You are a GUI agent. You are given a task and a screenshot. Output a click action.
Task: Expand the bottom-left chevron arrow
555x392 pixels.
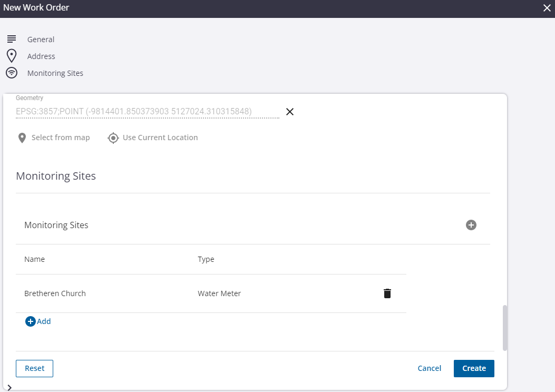[x=9, y=388]
